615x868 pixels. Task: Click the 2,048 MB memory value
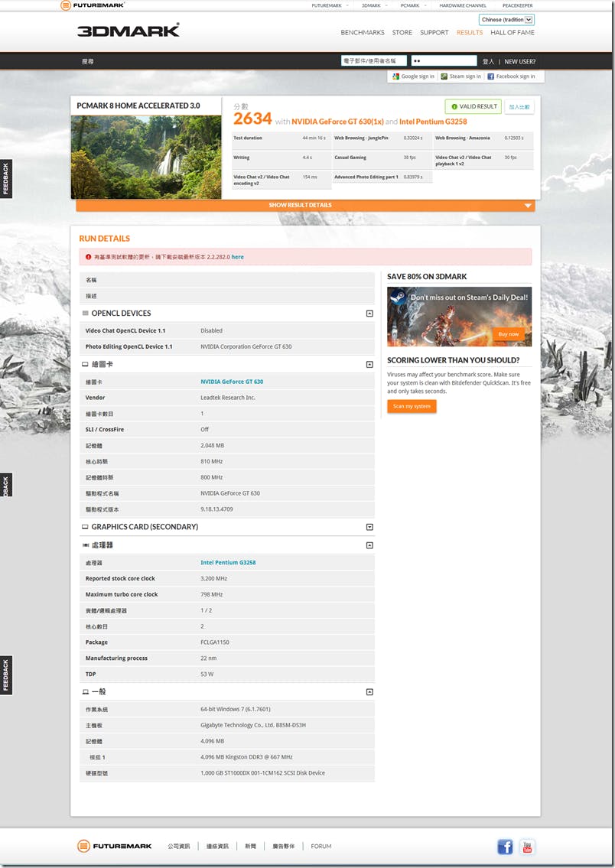213,446
